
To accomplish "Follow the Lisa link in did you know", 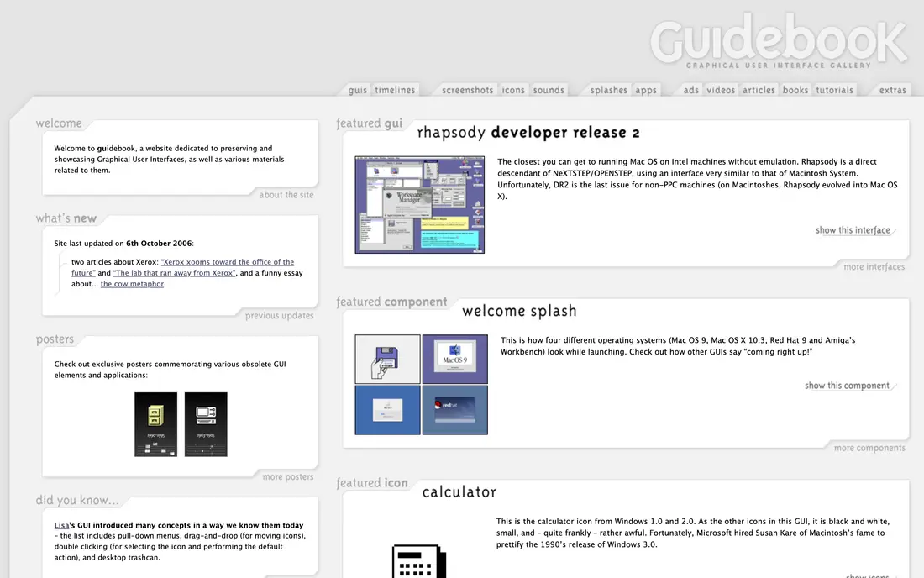I will [x=61, y=525].
